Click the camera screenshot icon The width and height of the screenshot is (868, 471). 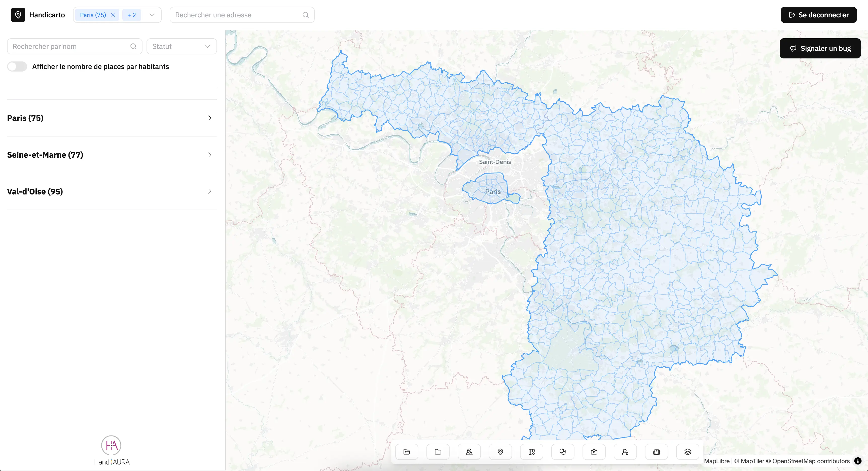[594, 452]
